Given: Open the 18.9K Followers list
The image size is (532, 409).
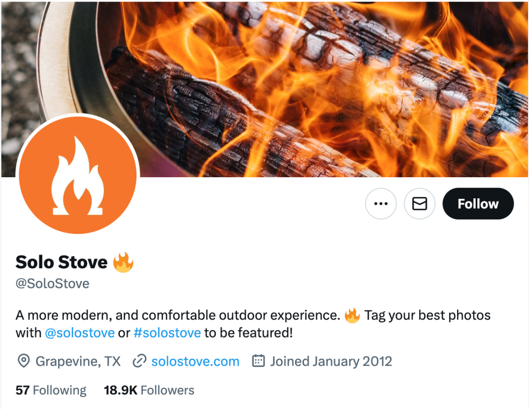Looking at the screenshot, I should (149, 390).
